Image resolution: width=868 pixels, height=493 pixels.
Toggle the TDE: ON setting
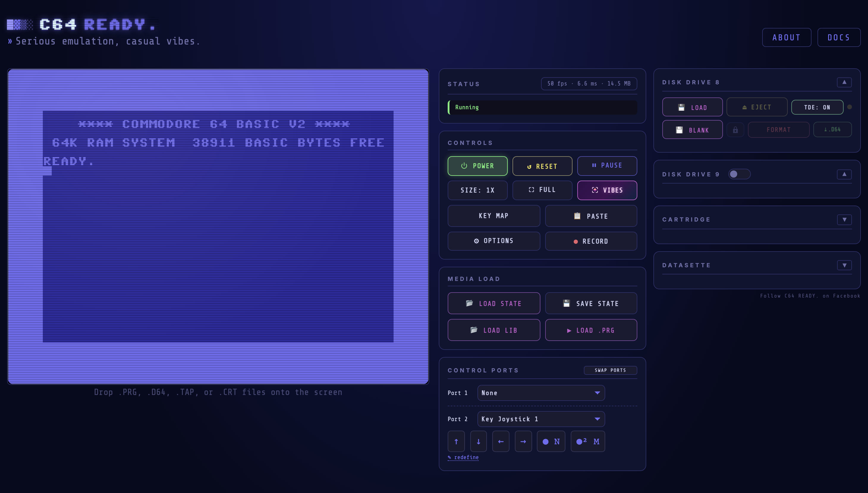pyautogui.click(x=817, y=107)
